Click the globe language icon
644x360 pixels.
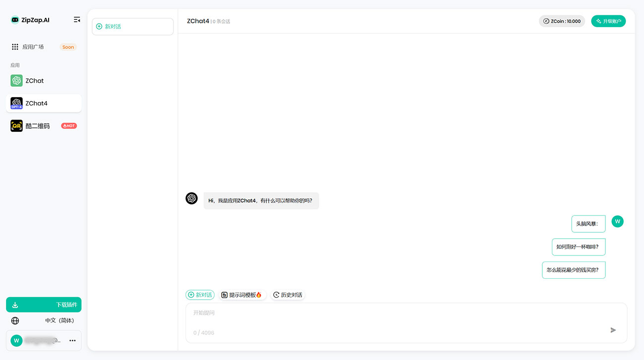[14, 320]
